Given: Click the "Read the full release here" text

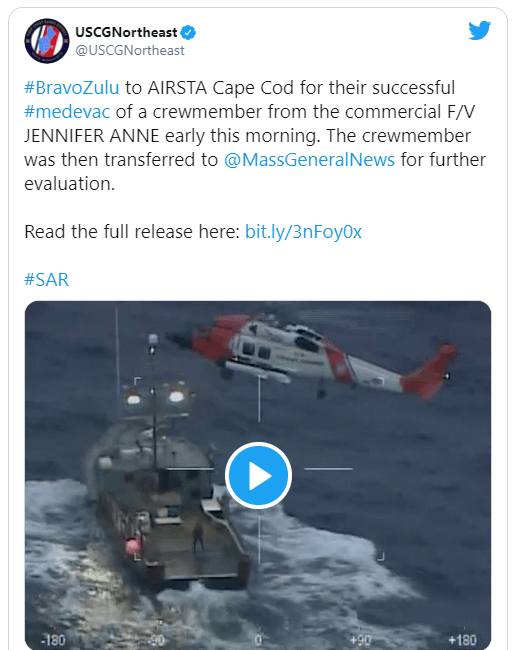Looking at the screenshot, I should pos(132,232).
